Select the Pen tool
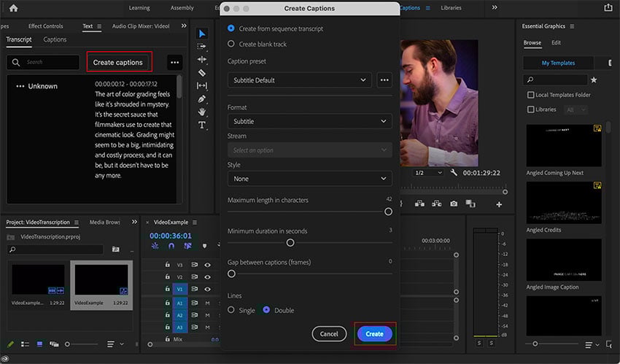 point(202,98)
